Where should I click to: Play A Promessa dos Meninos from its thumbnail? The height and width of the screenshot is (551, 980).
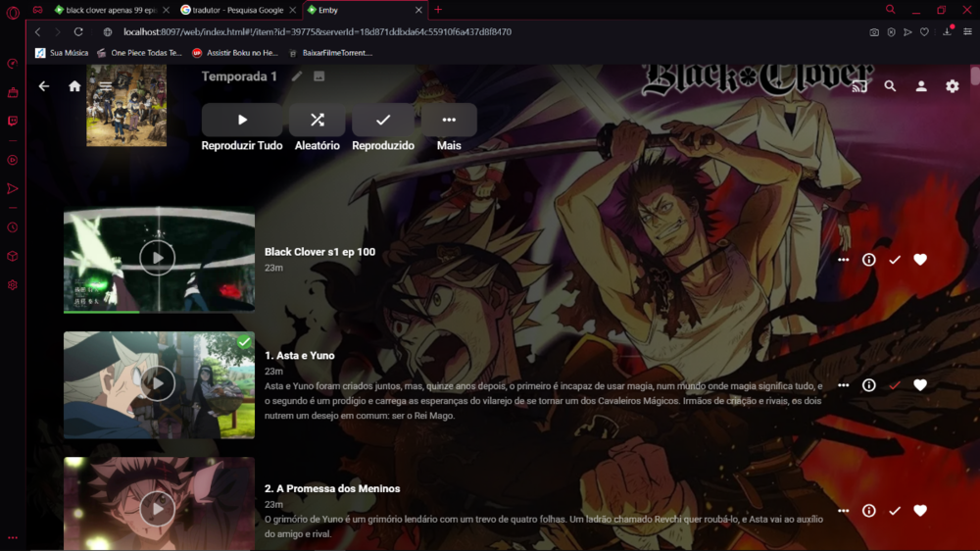(x=157, y=509)
